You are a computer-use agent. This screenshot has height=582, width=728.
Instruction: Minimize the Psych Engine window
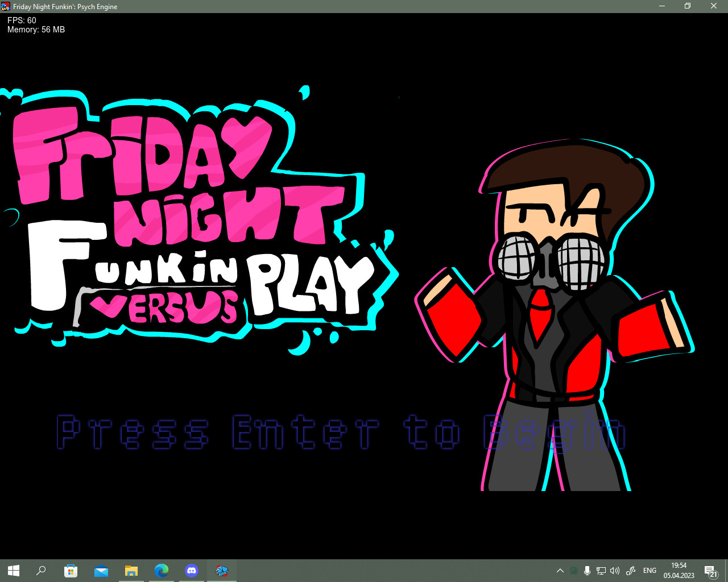tap(662, 6)
